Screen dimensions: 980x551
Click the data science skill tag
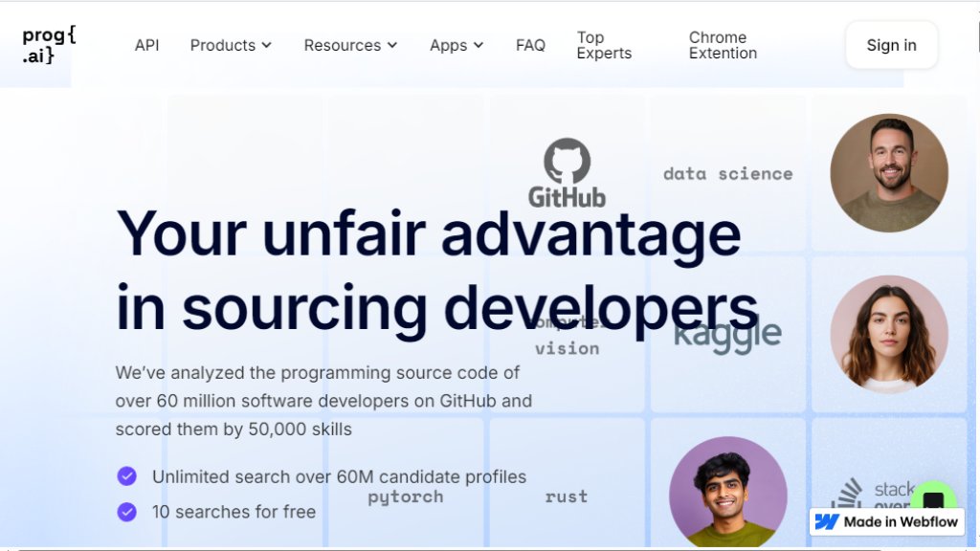click(727, 173)
